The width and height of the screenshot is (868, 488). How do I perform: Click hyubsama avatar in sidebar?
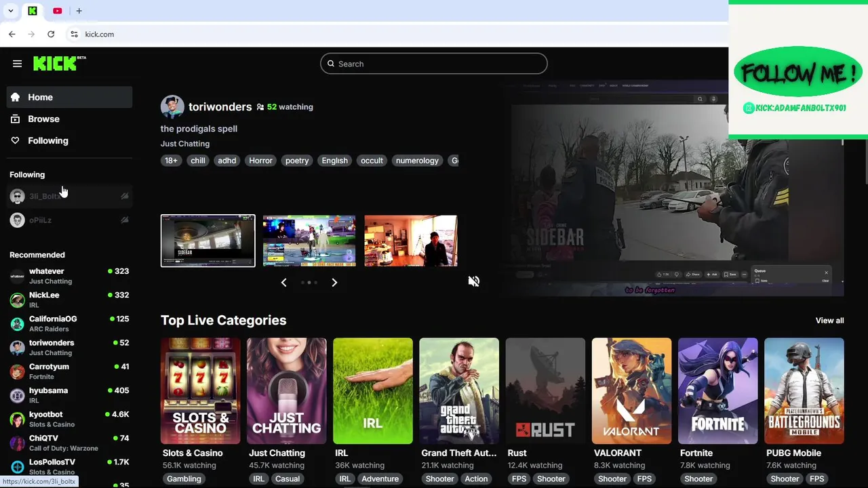pos(18,395)
